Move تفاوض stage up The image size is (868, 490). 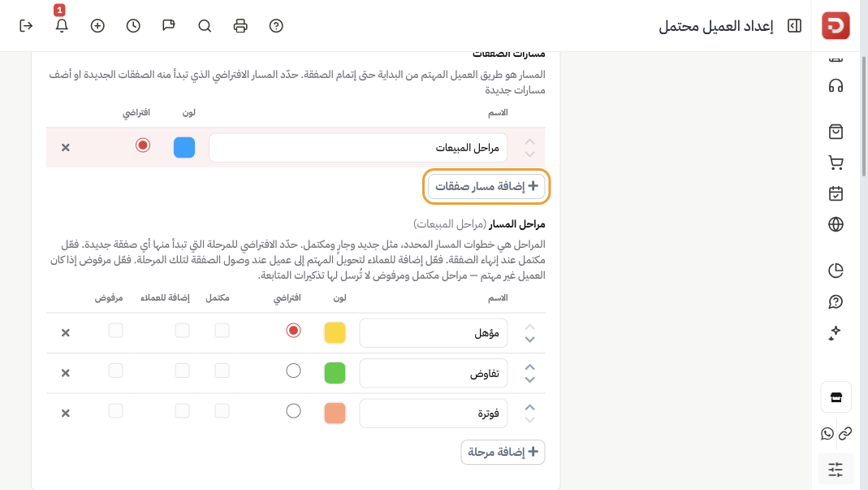(x=529, y=367)
